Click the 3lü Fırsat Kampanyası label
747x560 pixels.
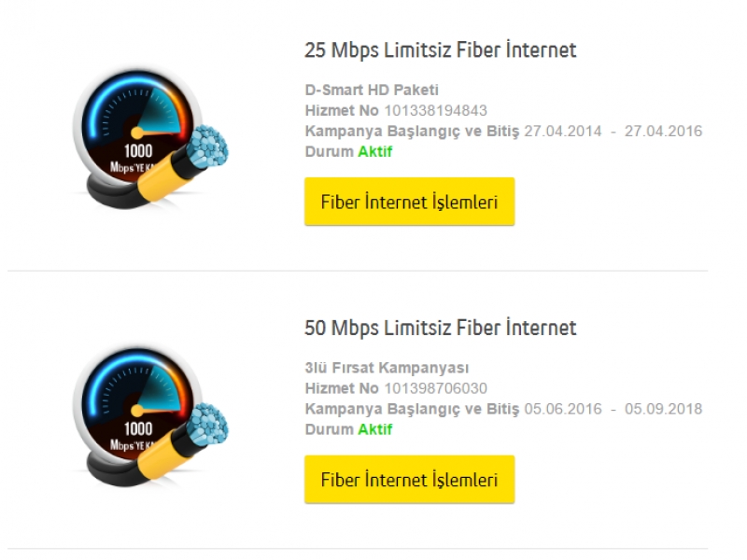(387, 368)
